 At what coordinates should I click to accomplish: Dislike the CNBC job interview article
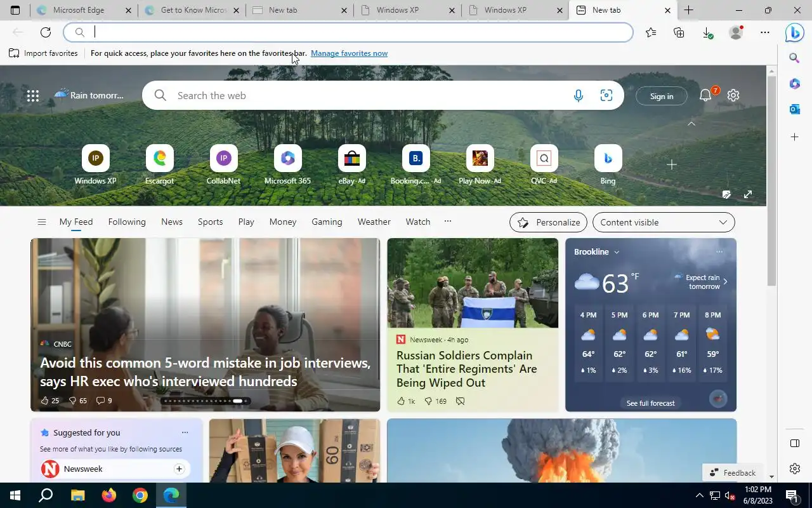coord(73,401)
